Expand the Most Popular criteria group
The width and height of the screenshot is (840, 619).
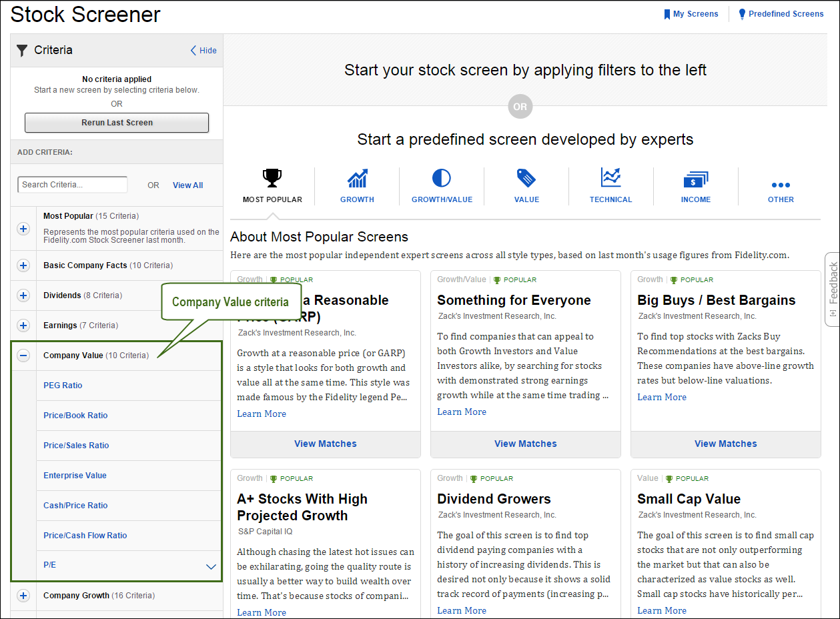point(23,229)
